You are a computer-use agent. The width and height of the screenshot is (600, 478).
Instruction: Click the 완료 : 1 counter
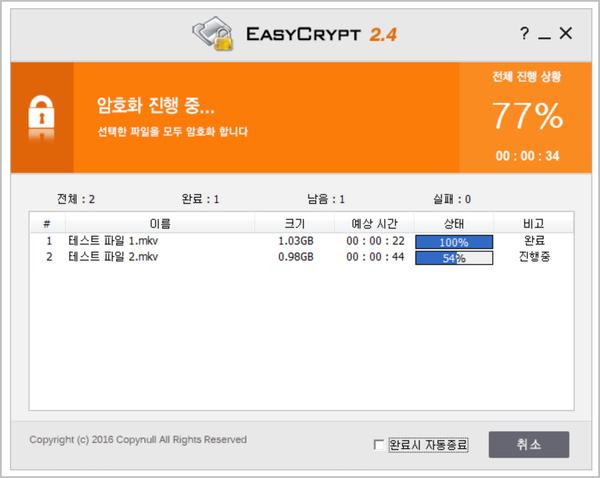pos(200,199)
